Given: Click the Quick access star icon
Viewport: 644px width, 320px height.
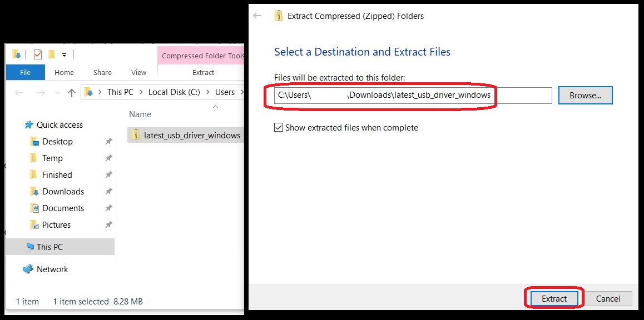Looking at the screenshot, I should tap(29, 124).
